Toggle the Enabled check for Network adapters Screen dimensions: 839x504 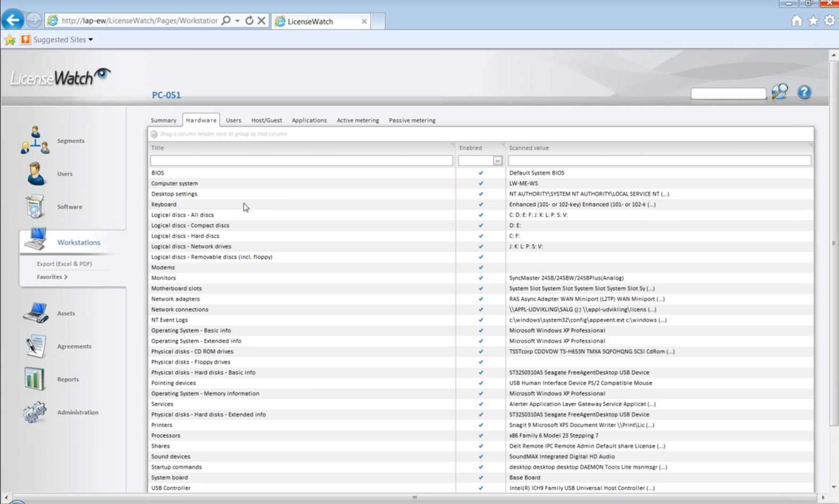tap(480, 299)
